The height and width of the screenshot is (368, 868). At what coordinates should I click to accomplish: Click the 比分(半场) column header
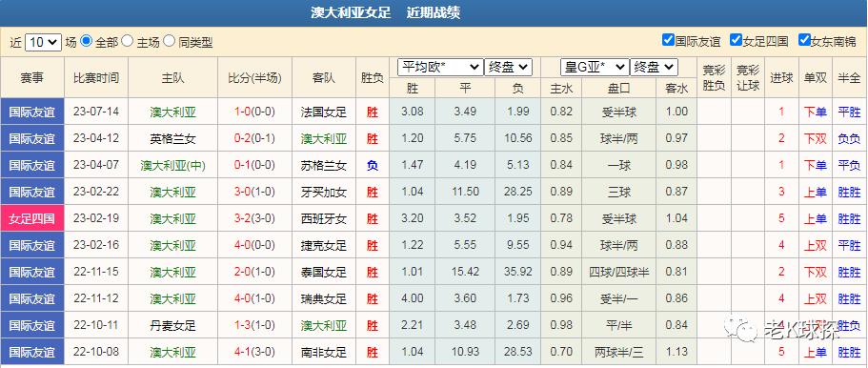[254, 77]
